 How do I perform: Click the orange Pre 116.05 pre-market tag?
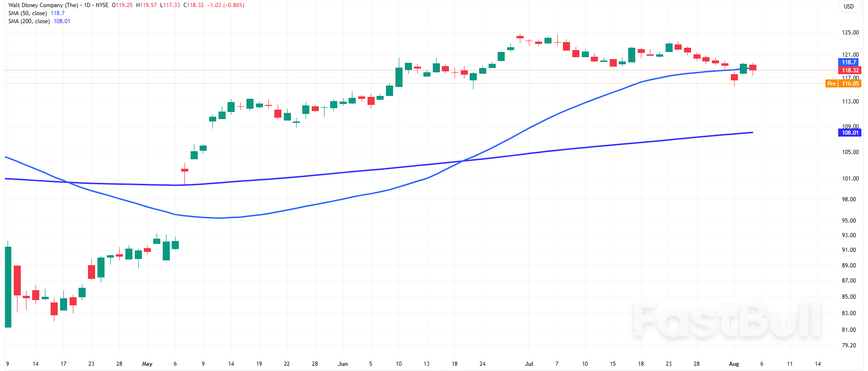pos(843,84)
